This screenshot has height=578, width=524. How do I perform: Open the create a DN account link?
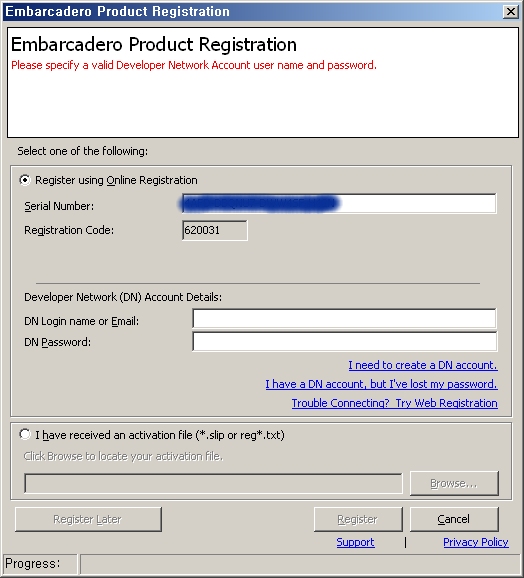pyautogui.click(x=423, y=365)
